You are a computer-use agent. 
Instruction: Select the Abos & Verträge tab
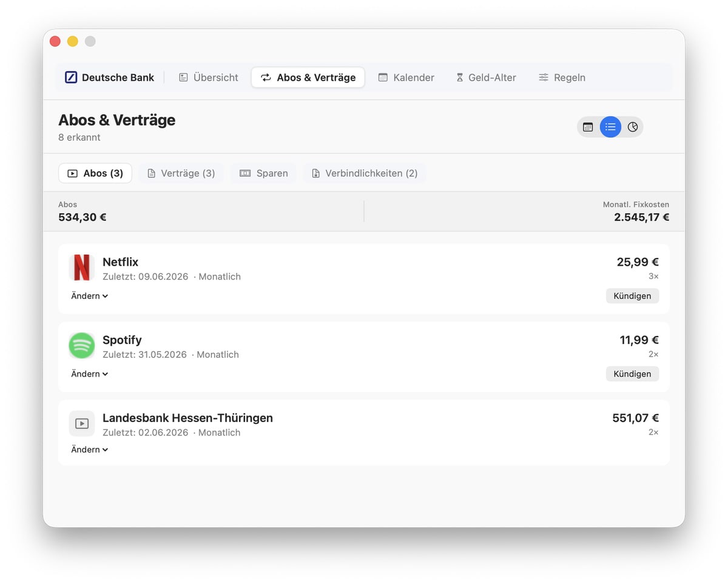pyautogui.click(x=308, y=78)
